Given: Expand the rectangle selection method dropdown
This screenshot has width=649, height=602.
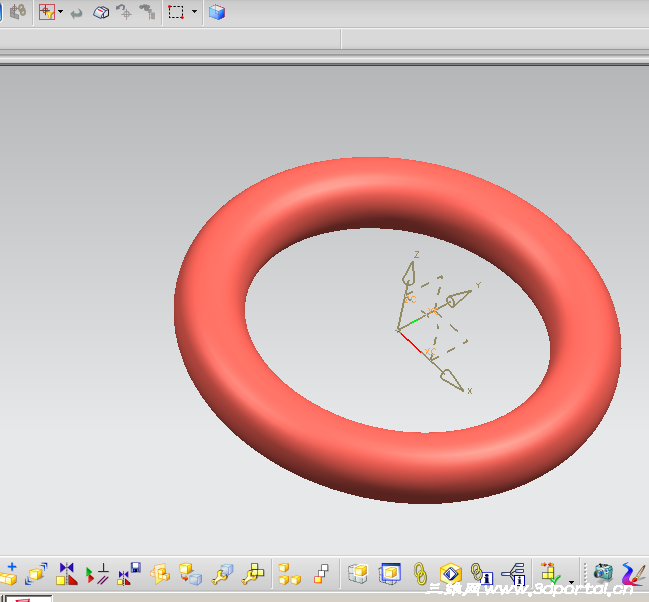Looking at the screenshot, I should click(194, 12).
